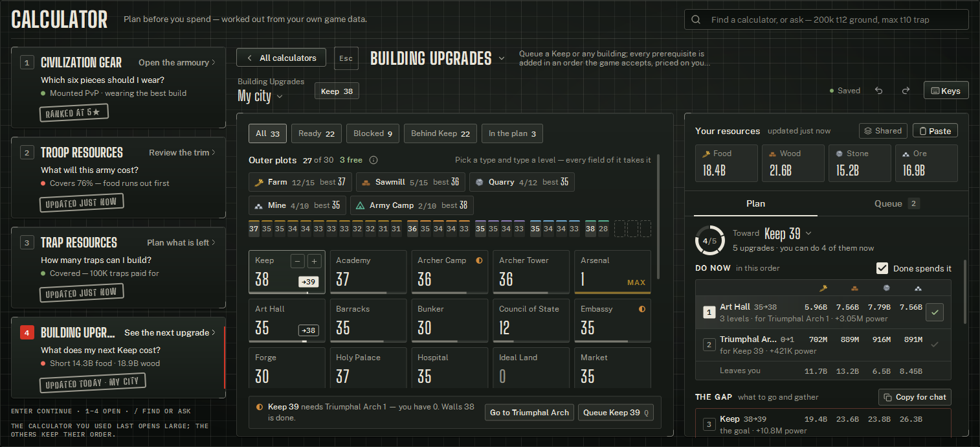980x447 pixels.
Task: Click the red 4 badge on Building Upgrades
Action: 27,333
